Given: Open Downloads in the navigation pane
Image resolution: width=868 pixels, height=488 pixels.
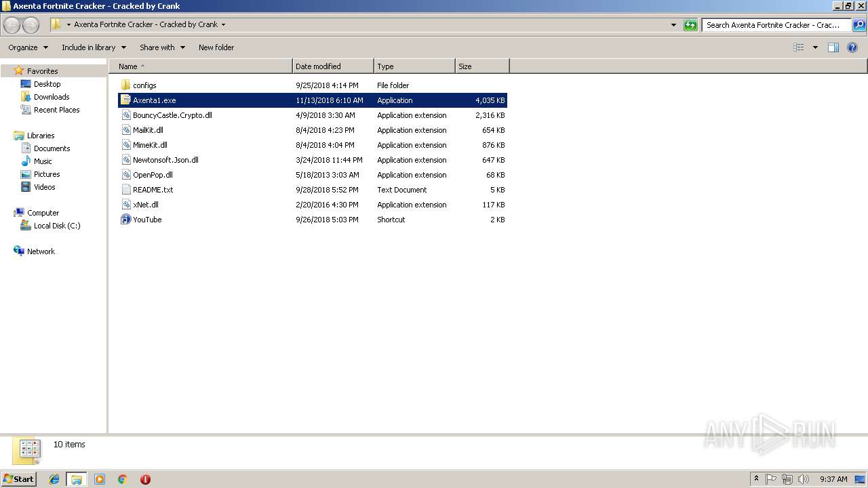Looking at the screenshot, I should (x=52, y=97).
